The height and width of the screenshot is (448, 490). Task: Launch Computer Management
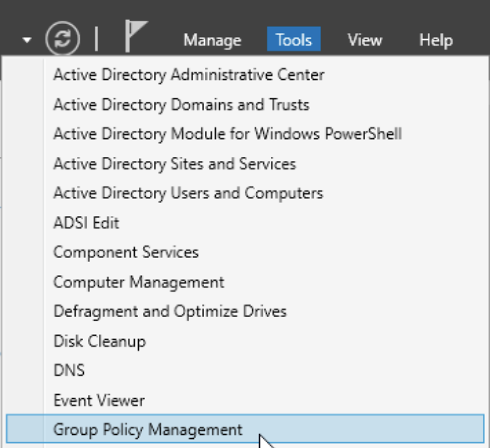pyautogui.click(x=245, y=282)
